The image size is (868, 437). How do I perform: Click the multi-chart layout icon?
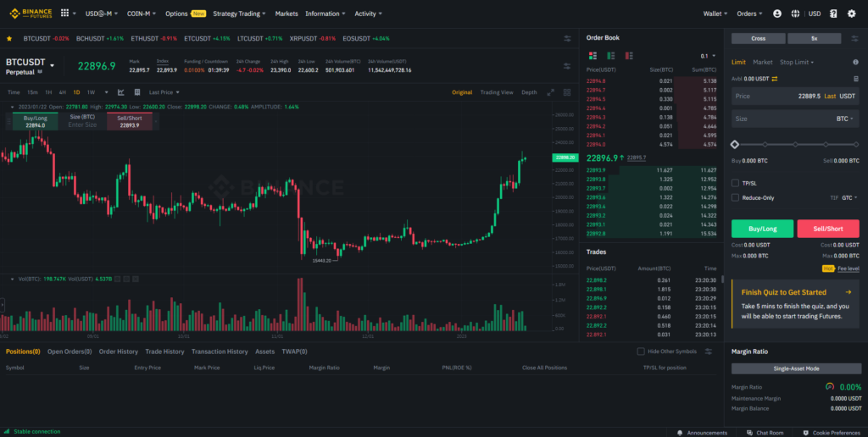(567, 92)
